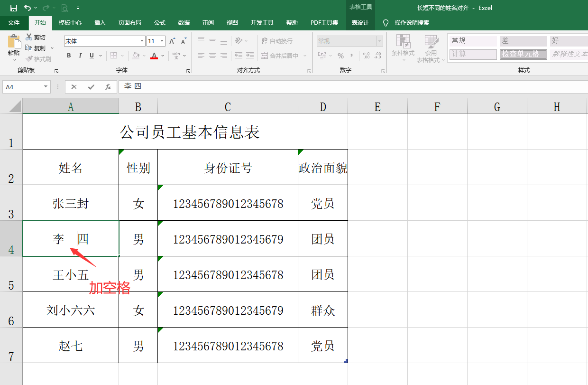Apply the 计算 cell style
Viewport: 588px width, 385px height.
(473, 54)
